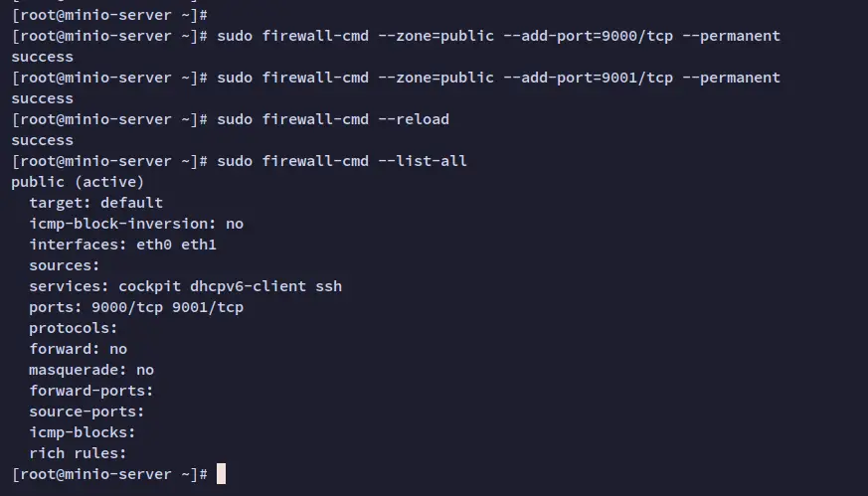
Task: Click the public (active) zone line
Action: click(x=78, y=182)
